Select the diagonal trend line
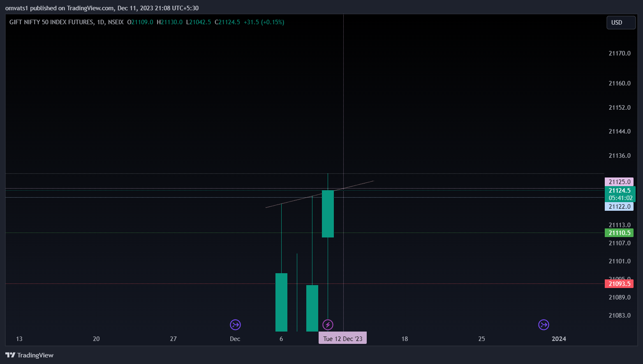This screenshot has height=364, width=643. [x=320, y=194]
